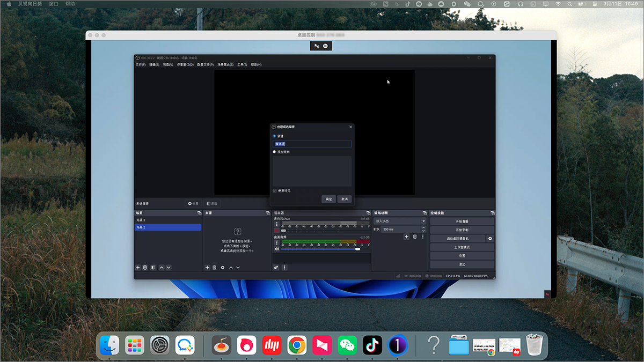This screenshot has height=362, width=644.
Task: Open the 淡入淡出 transition dropdown
Action: coord(400,221)
